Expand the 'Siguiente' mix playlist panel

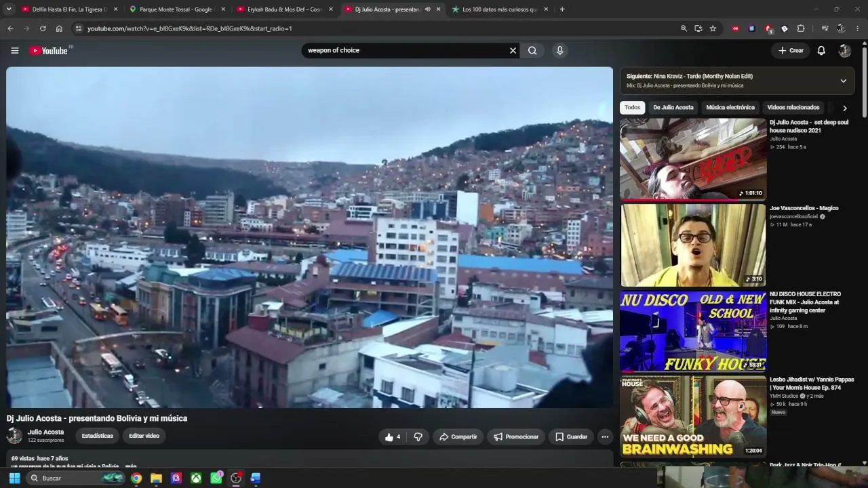[844, 81]
